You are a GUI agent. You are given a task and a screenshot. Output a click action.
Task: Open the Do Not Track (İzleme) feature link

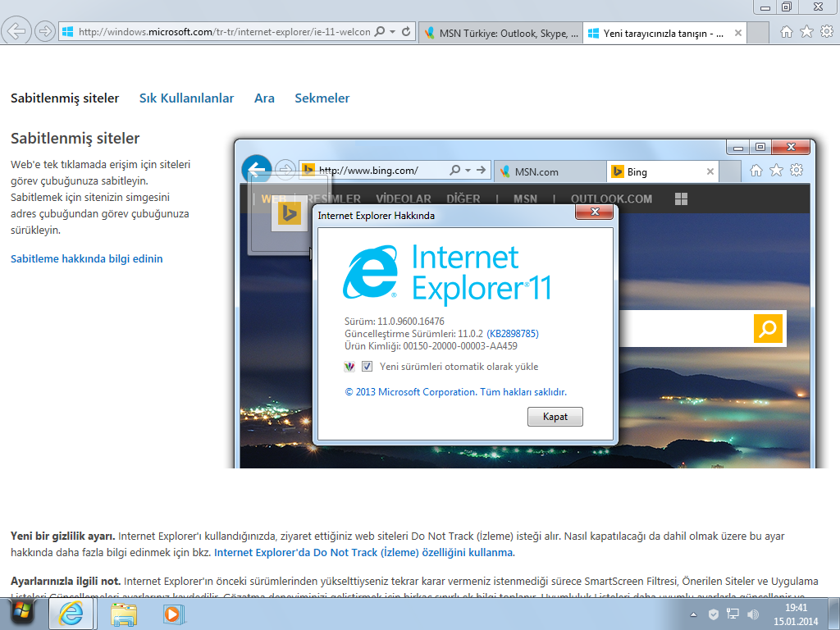click(363, 553)
